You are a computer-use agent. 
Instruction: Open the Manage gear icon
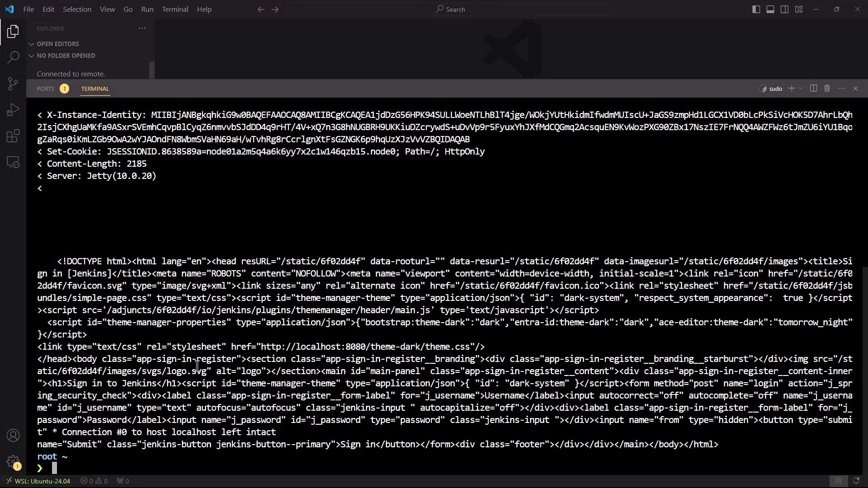point(13,461)
